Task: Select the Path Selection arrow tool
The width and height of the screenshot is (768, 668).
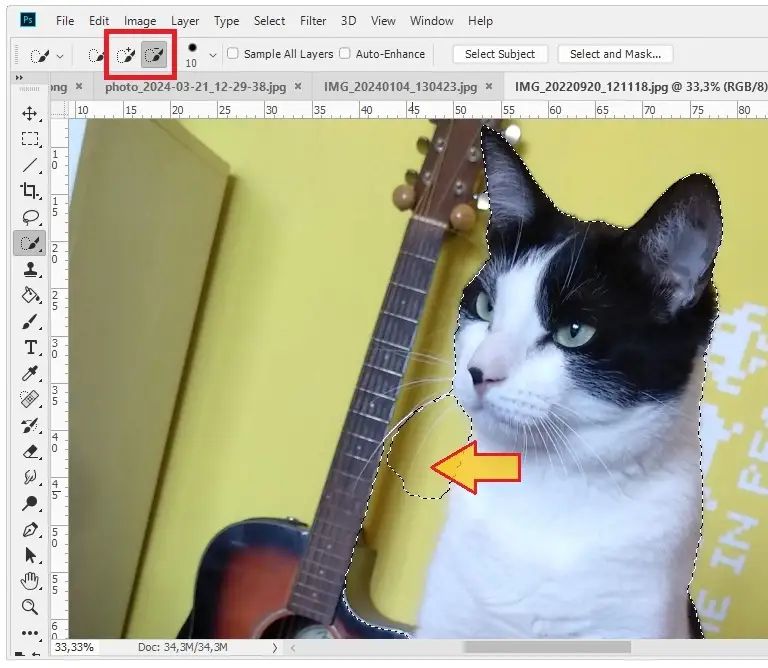Action: coord(30,555)
